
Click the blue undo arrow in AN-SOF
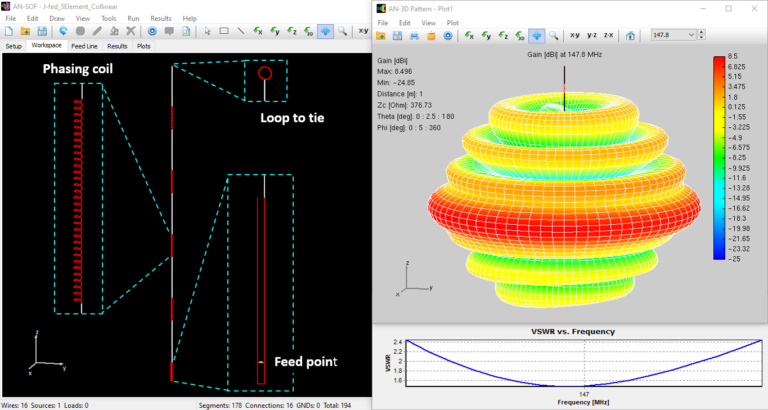tap(63, 31)
